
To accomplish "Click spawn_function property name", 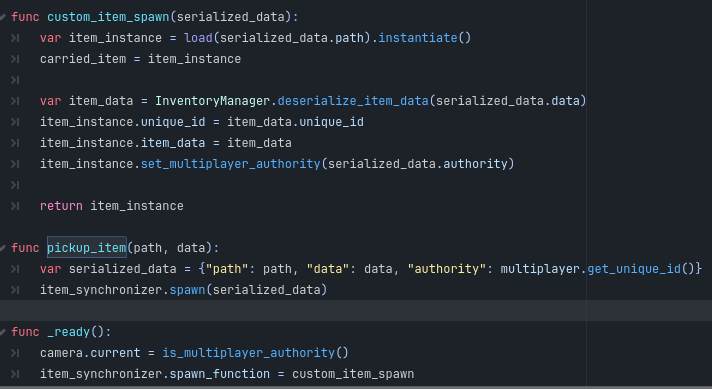I will click(x=220, y=374).
